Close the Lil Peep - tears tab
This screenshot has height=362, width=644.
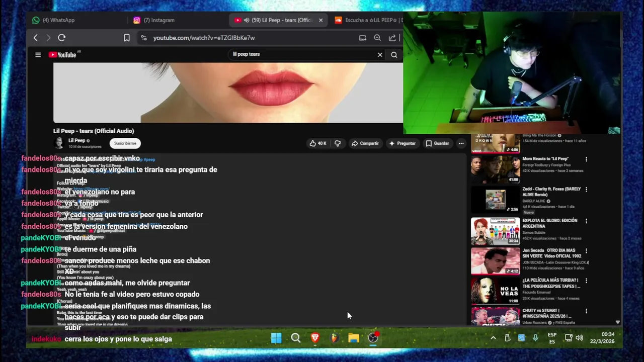pyautogui.click(x=320, y=20)
